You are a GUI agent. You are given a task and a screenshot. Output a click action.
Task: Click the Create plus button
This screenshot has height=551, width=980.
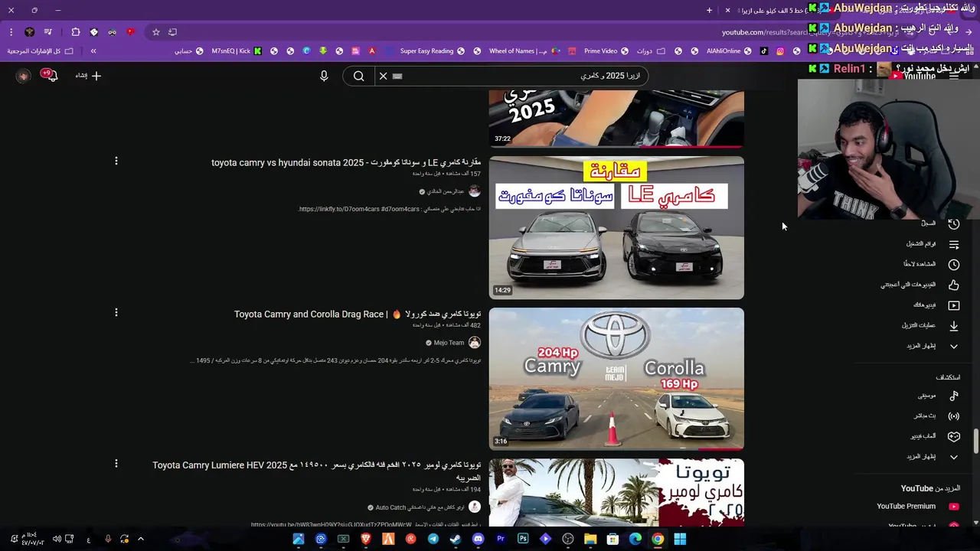[x=88, y=76]
